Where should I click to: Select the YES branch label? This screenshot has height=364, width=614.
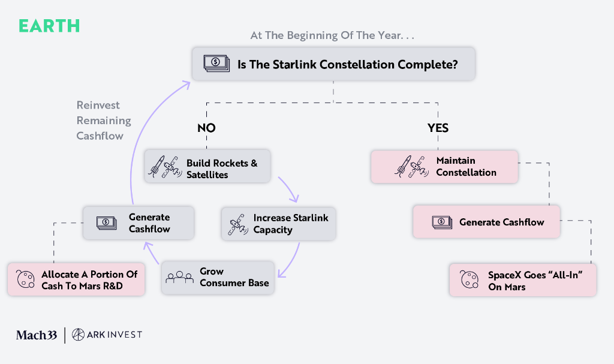438,128
